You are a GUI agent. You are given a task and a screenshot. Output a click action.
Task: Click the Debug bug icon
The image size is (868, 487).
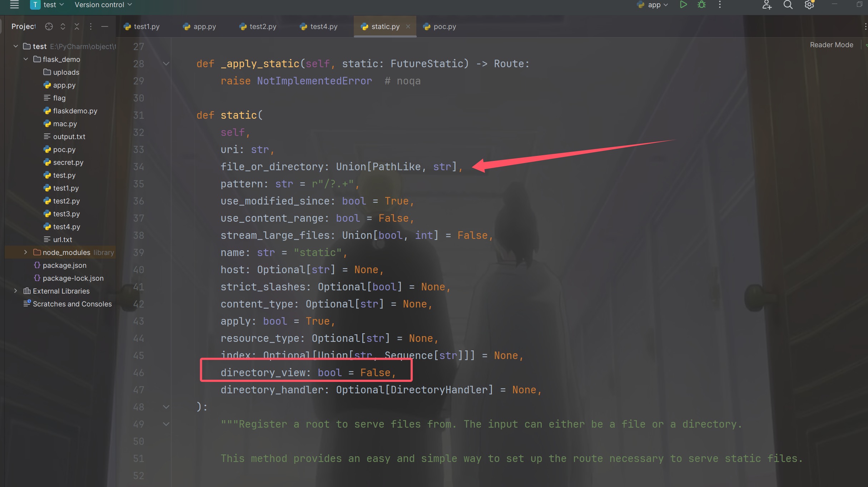point(701,5)
